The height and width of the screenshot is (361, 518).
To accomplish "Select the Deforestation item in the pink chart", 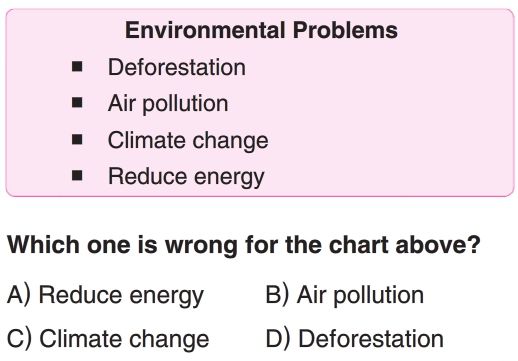I will point(177,67).
